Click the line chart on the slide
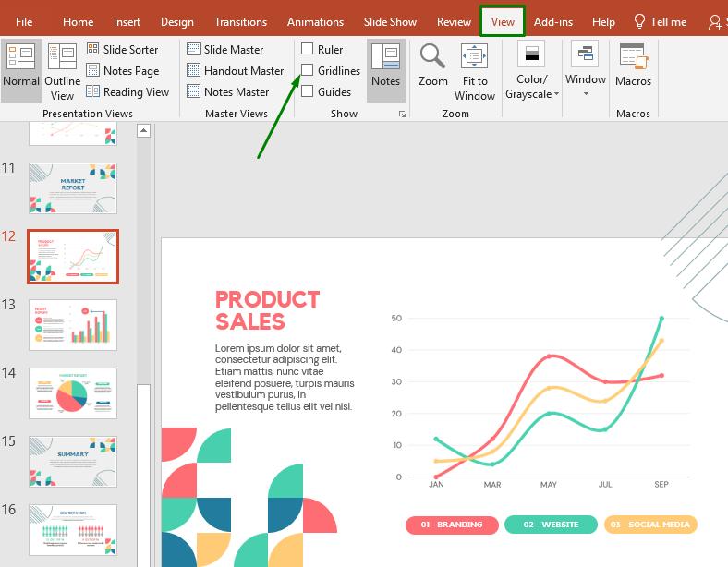This screenshot has width=728, height=567. [540, 402]
